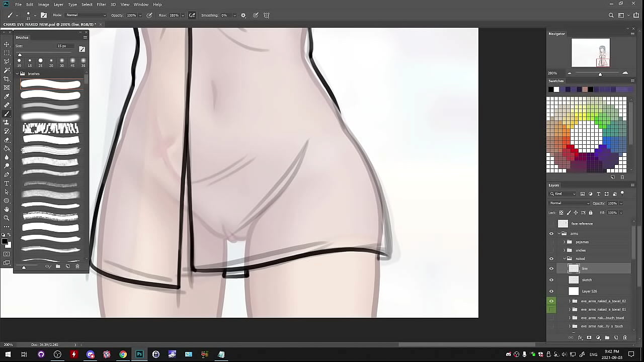Open the brush Mode dropdown
The image size is (644, 362).
tap(86, 15)
